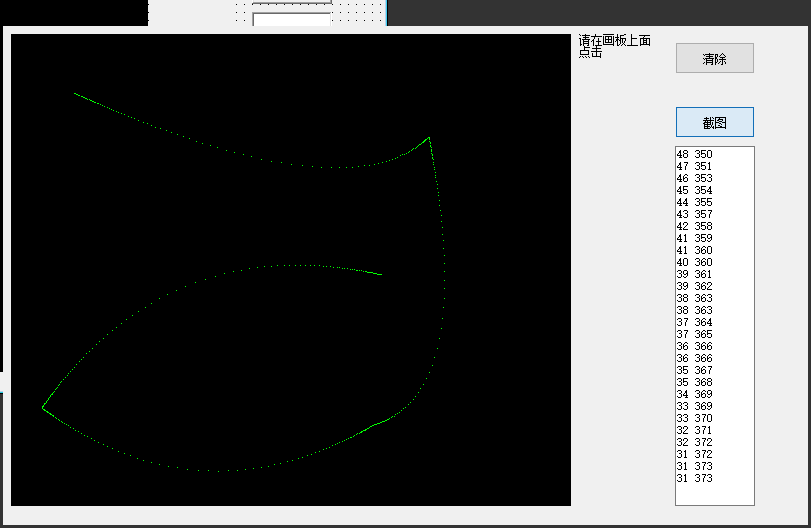811x528 pixels.
Task: Select list row "41 360"
Action: coord(714,250)
